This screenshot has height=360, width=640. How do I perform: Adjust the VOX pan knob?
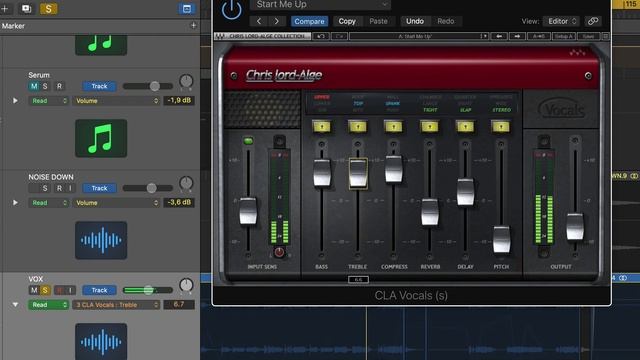click(186, 285)
